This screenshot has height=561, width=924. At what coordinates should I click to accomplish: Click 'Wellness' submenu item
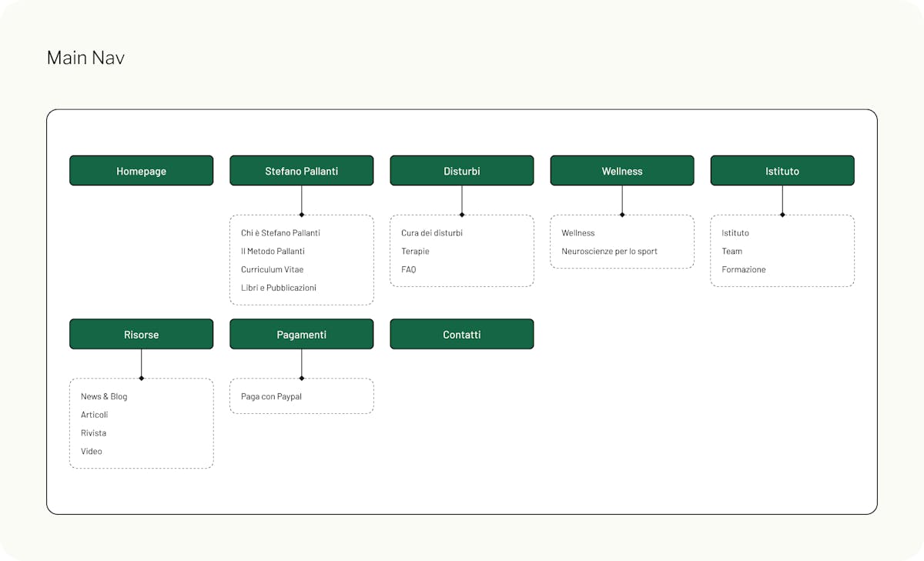(x=577, y=232)
